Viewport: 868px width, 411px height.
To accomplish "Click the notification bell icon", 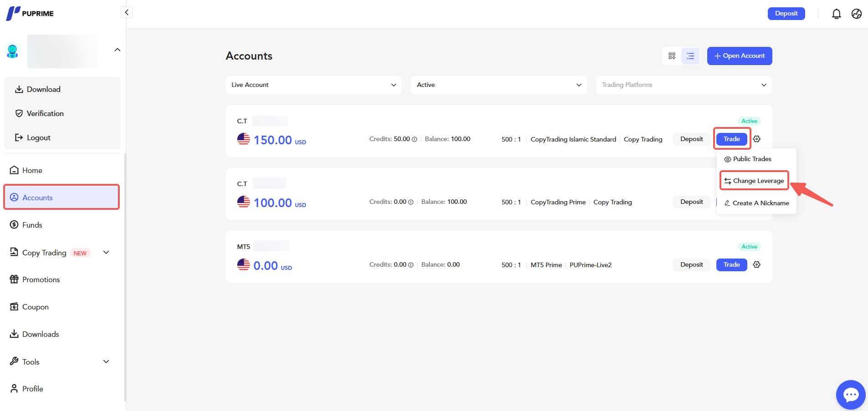I will [836, 14].
